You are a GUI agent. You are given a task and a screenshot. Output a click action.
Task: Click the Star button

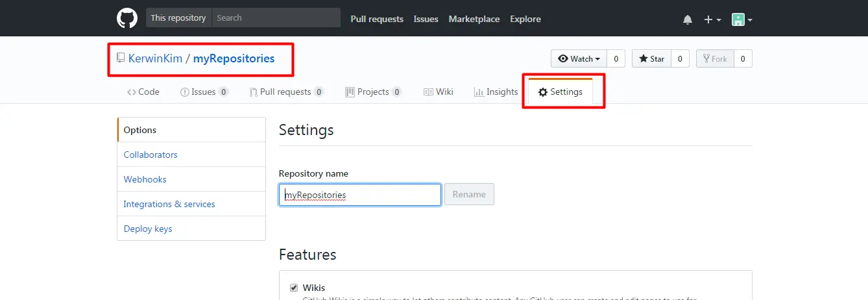point(651,58)
